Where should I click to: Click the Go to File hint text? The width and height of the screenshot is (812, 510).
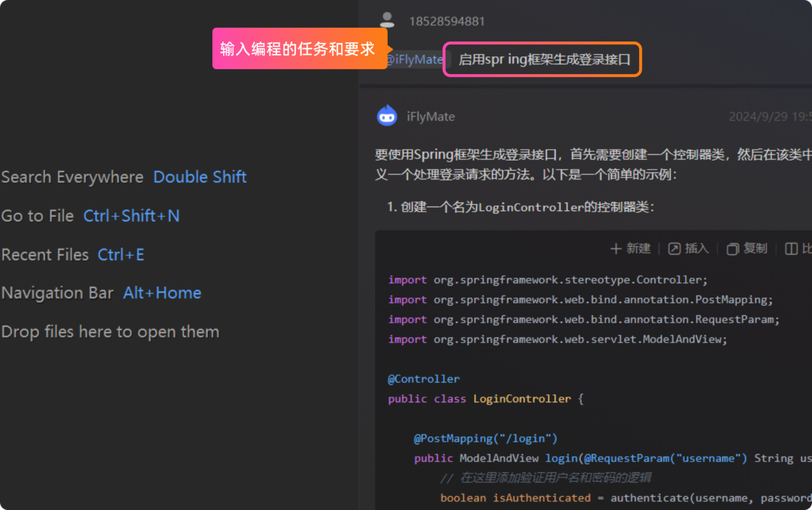(x=37, y=216)
